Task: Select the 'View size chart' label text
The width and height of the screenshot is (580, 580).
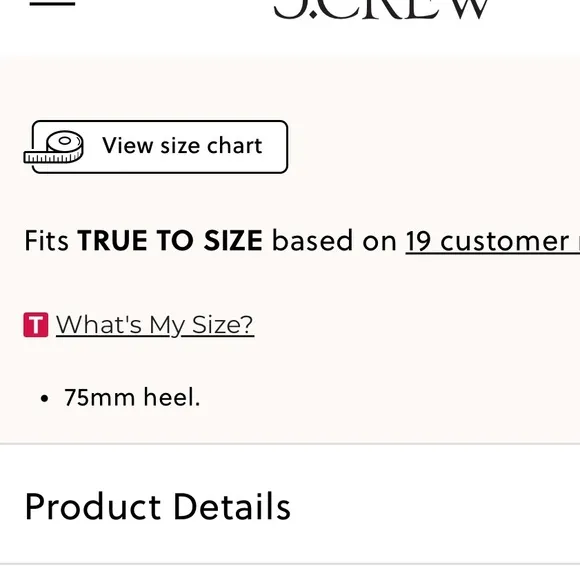Action: (182, 145)
